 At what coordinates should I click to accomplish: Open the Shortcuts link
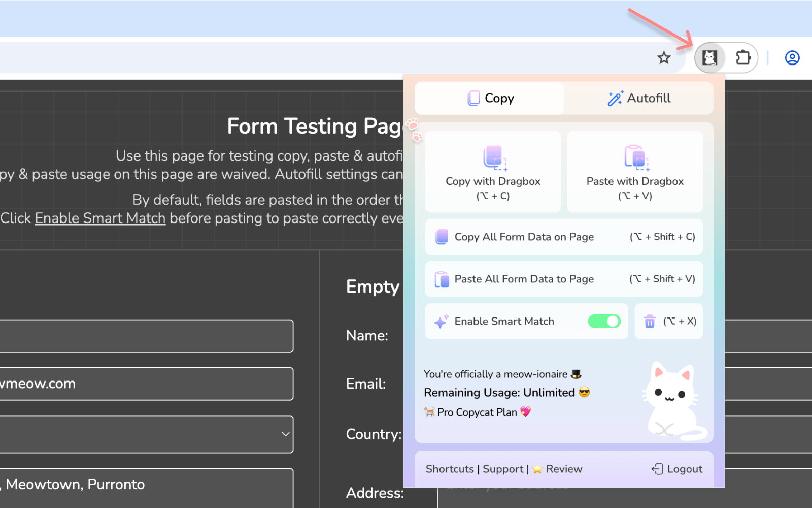click(449, 469)
